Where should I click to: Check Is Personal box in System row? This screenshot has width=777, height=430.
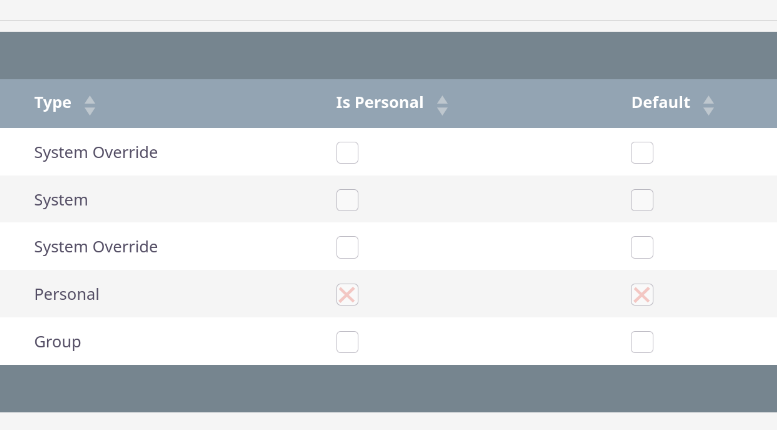click(x=347, y=200)
